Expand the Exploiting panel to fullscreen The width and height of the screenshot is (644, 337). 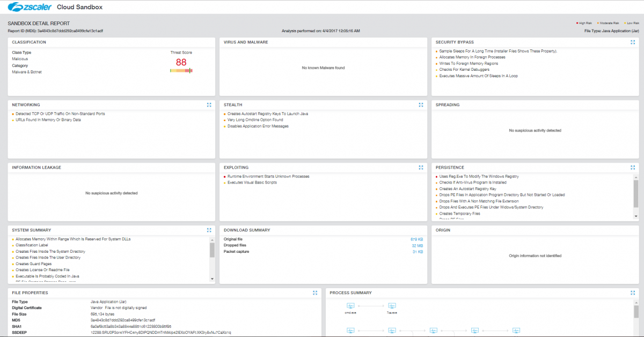[x=421, y=167]
